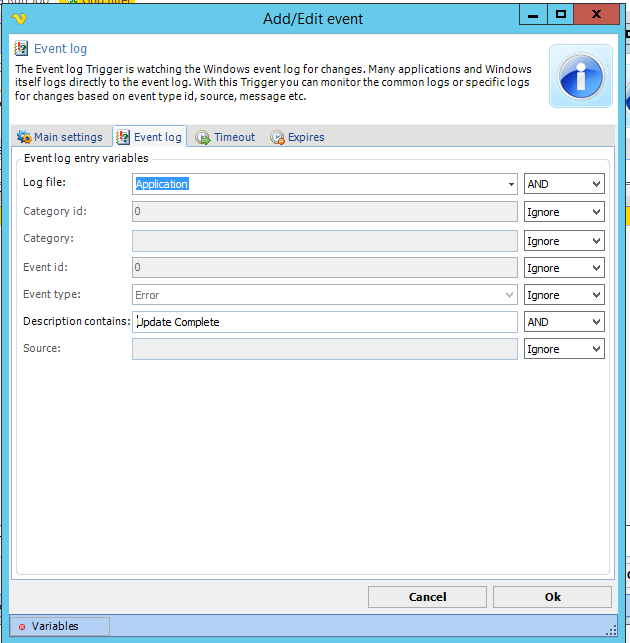Click the red Variables icon

[21, 626]
